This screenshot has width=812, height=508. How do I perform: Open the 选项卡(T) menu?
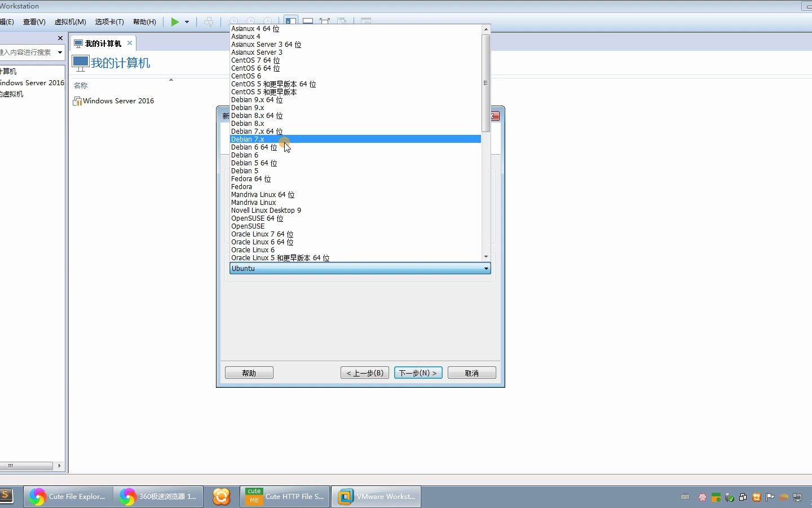pyautogui.click(x=109, y=22)
